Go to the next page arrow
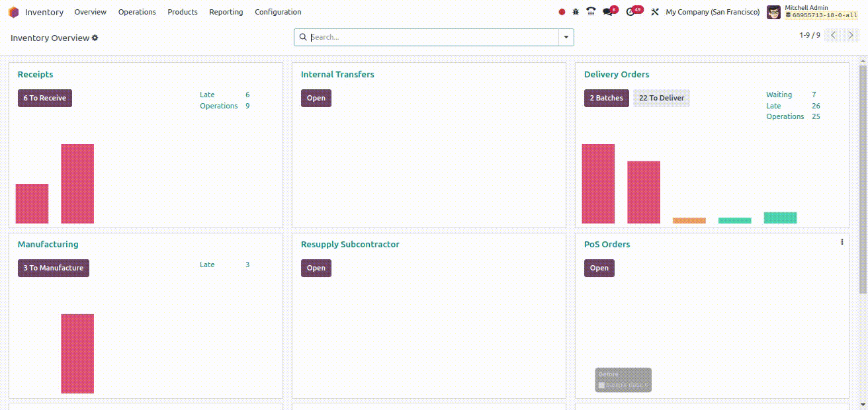 click(851, 36)
